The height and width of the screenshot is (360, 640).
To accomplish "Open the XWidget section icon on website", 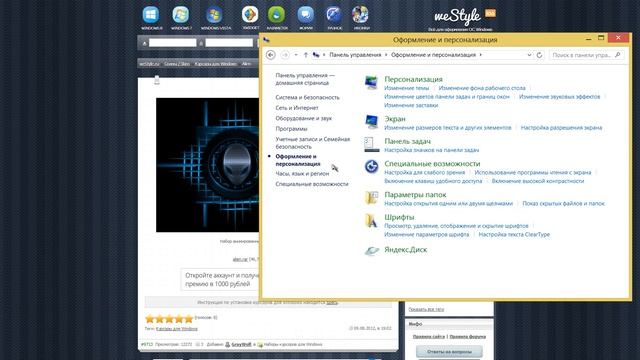I will point(250,14).
